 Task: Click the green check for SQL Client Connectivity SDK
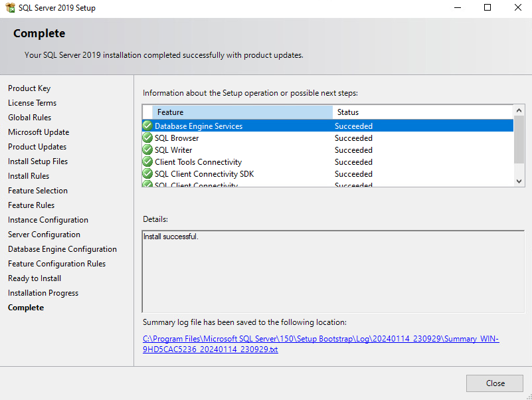pyautogui.click(x=147, y=173)
